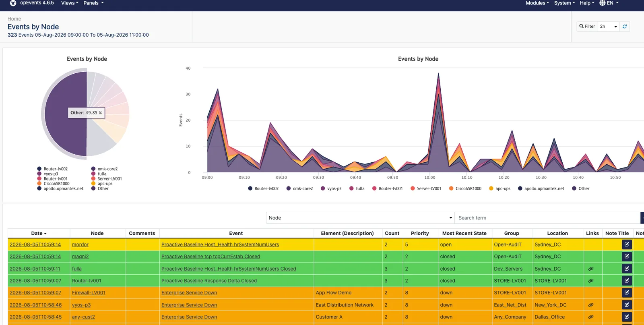644x325 pixels.
Task: Open Firewall-LV001 node link
Action: tap(89, 293)
